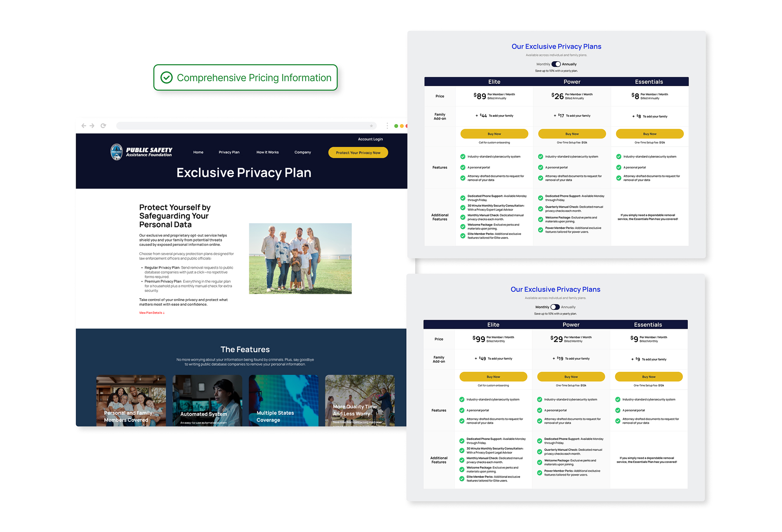Click the green check beside the $99 Elite plan's Industry-standard cybersecurity system
Screen dimensions: 782x532
(x=462, y=400)
